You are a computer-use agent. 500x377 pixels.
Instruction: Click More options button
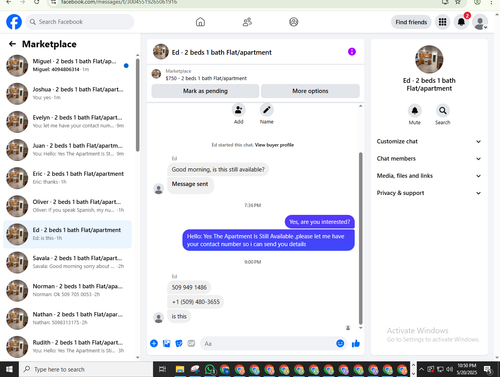[310, 91]
